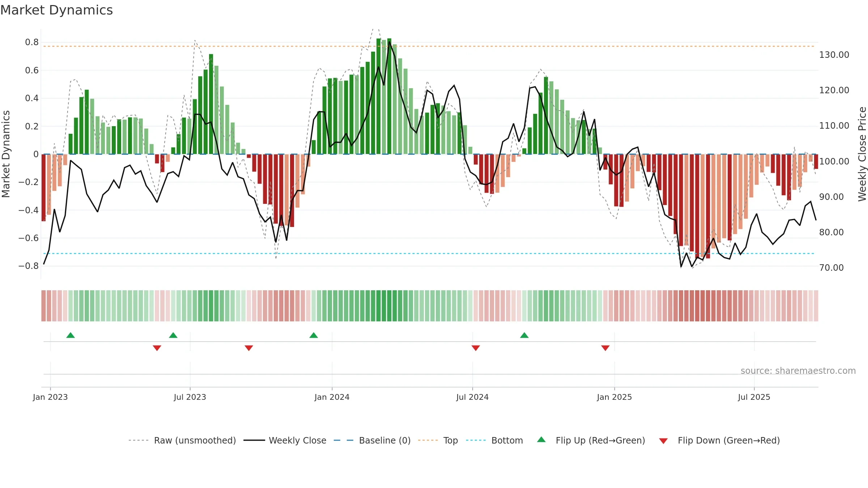Click the green flip-up marker just before Jul 2023
Screen dimensions: 868x488
[x=173, y=335]
